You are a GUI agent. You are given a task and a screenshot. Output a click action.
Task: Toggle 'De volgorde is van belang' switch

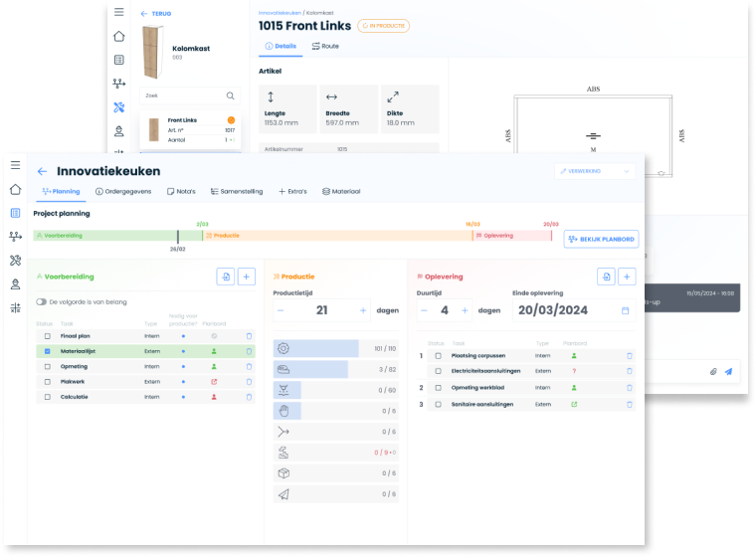pyautogui.click(x=41, y=301)
